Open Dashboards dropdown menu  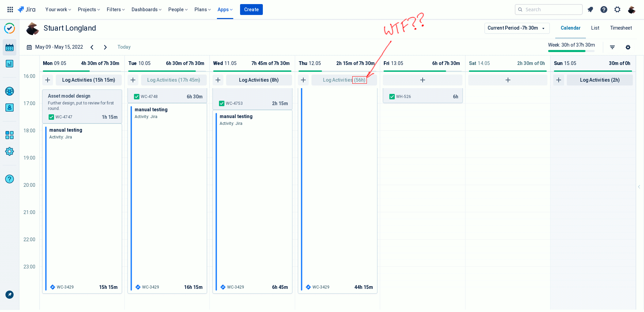(x=147, y=10)
